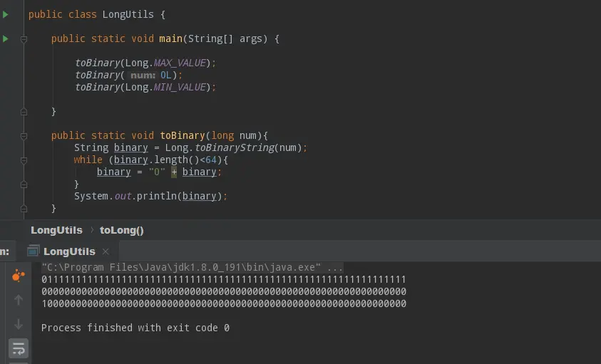Click the all-zeros output line
Viewport: 601px width, 364px height.
[x=223, y=291]
